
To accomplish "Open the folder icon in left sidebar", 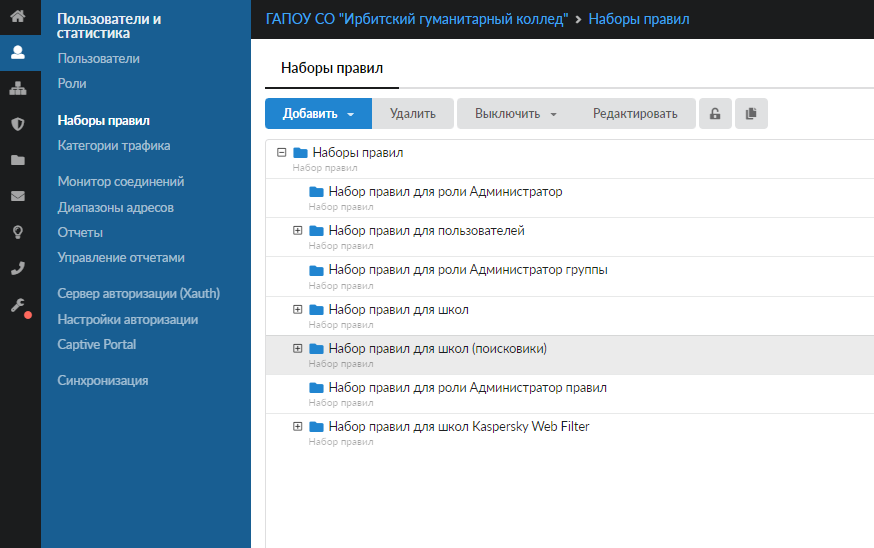I will (x=18, y=160).
